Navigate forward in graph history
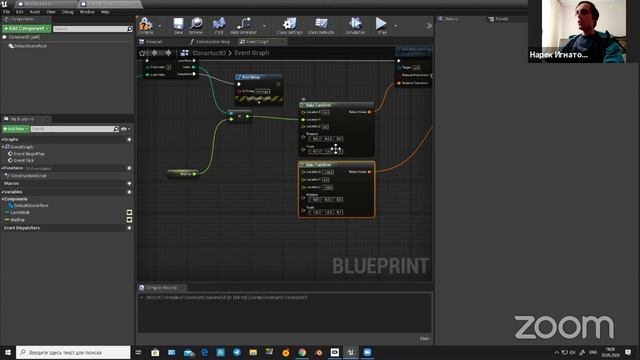Image resolution: width=640 pixels, height=360 pixels. 168,53
